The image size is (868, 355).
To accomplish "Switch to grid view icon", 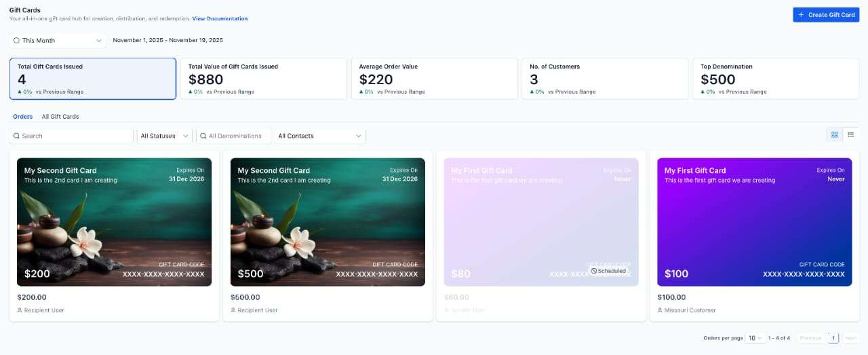I will pos(835,134).
